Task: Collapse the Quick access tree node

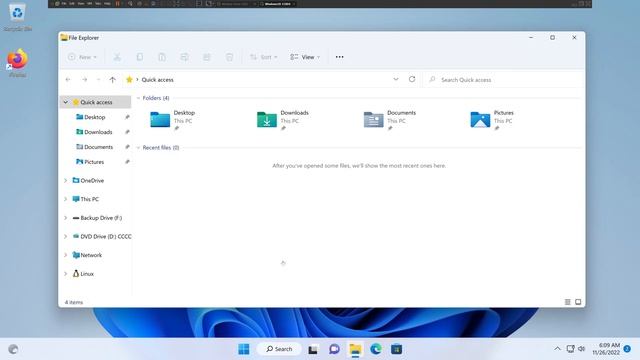Action: coord(66,102)
